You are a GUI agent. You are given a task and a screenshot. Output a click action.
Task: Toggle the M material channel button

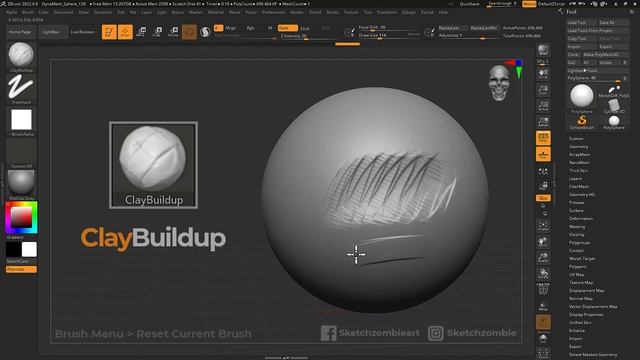click(x=270, y=28)
